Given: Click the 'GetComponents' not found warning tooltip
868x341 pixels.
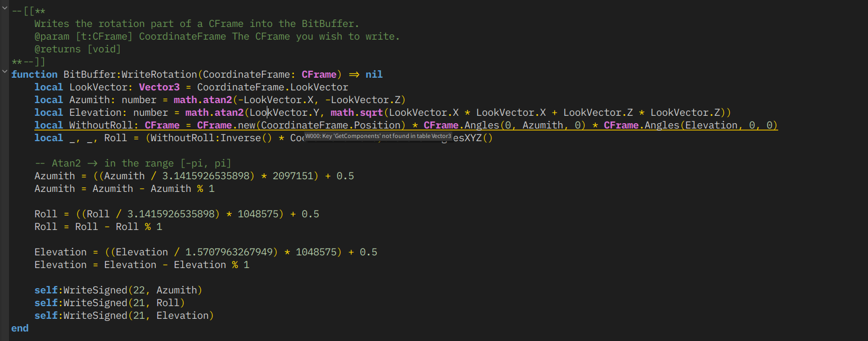Looking at the screenshot, I should (x=378, y=136).
